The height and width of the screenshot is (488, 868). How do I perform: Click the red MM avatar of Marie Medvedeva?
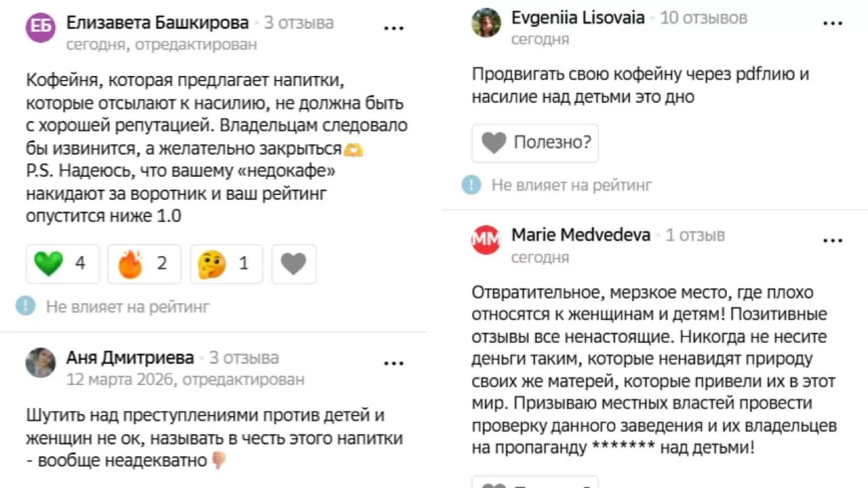pos(486,240)
